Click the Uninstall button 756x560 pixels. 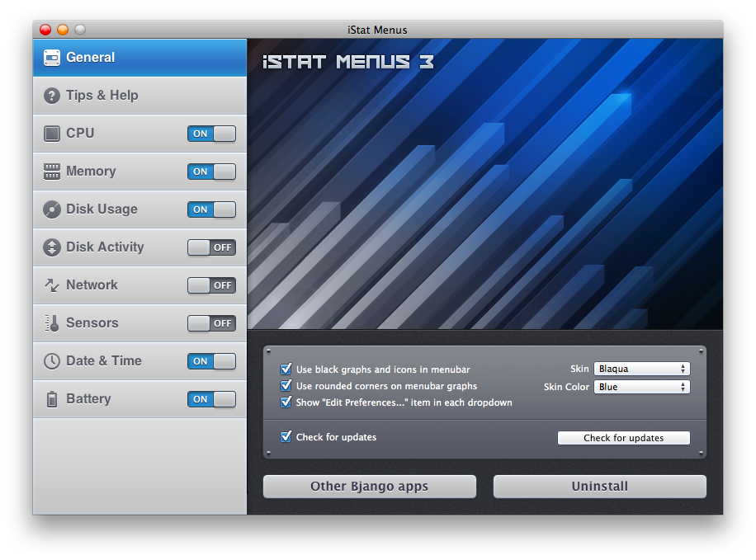(599, 486)
